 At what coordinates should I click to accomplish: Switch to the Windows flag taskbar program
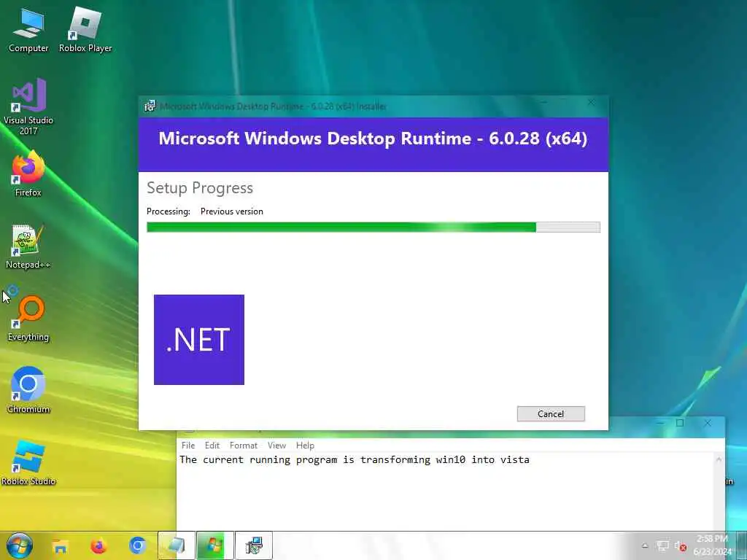tap(215, 545)
